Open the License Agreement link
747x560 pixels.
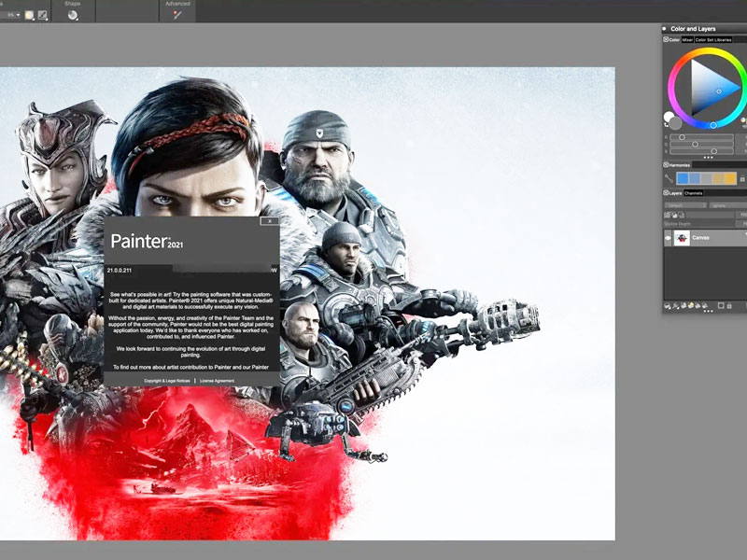(x=217, y=381)
